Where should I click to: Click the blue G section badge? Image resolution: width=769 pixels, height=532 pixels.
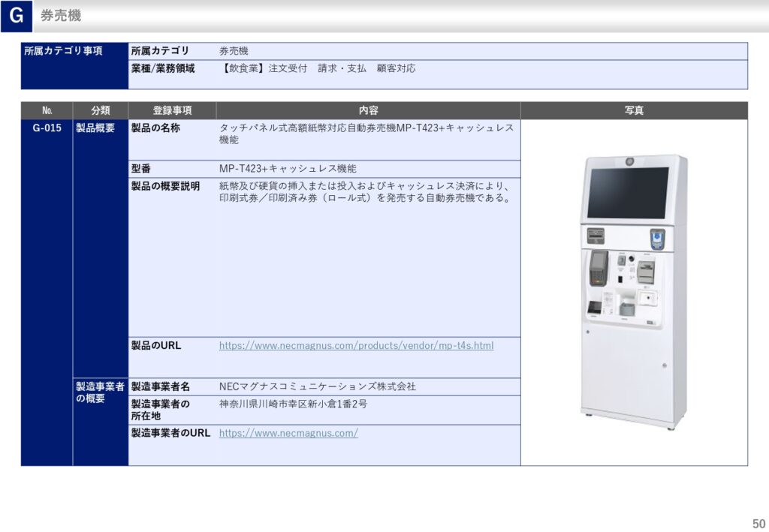pos(16,16)
